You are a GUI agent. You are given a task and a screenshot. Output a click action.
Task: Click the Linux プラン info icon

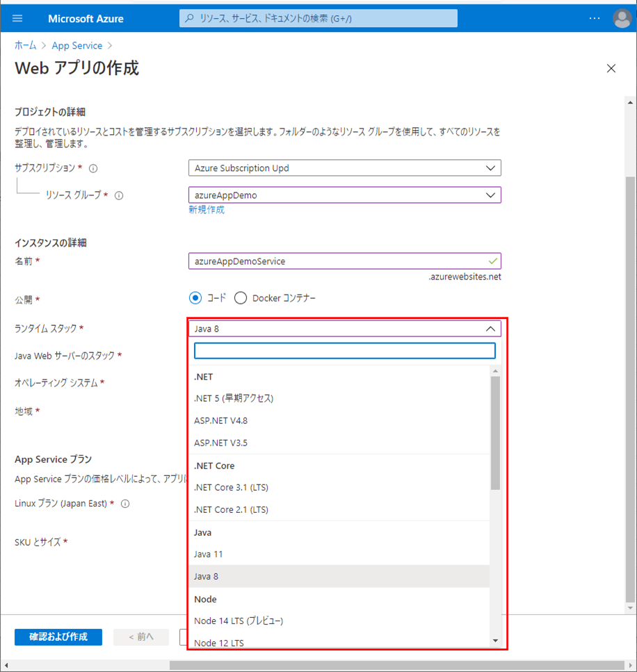click(x=126, y=504)
